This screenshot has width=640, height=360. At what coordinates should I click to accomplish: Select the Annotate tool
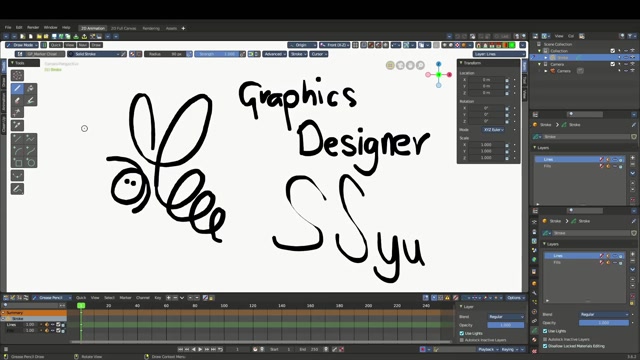pos(17,189)
